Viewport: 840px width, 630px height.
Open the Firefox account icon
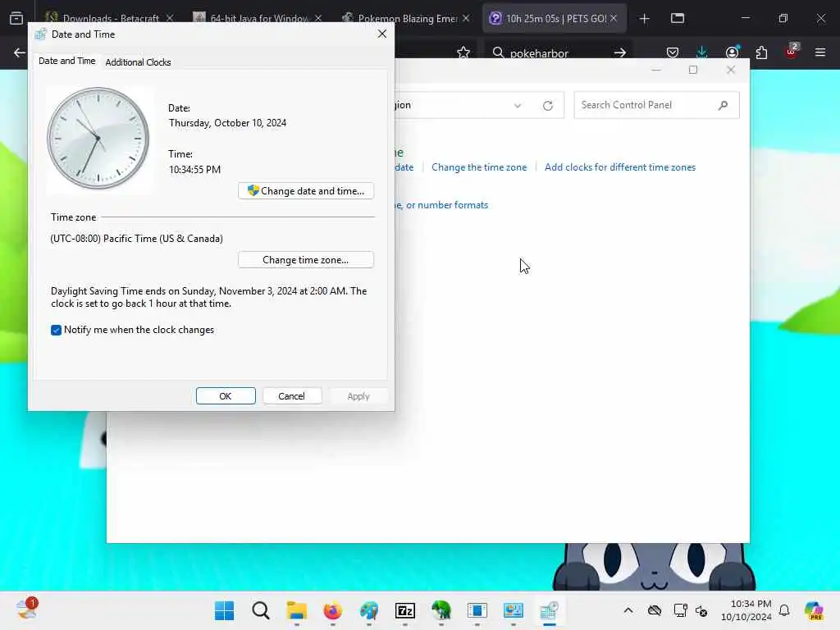[x=732, y=52]
